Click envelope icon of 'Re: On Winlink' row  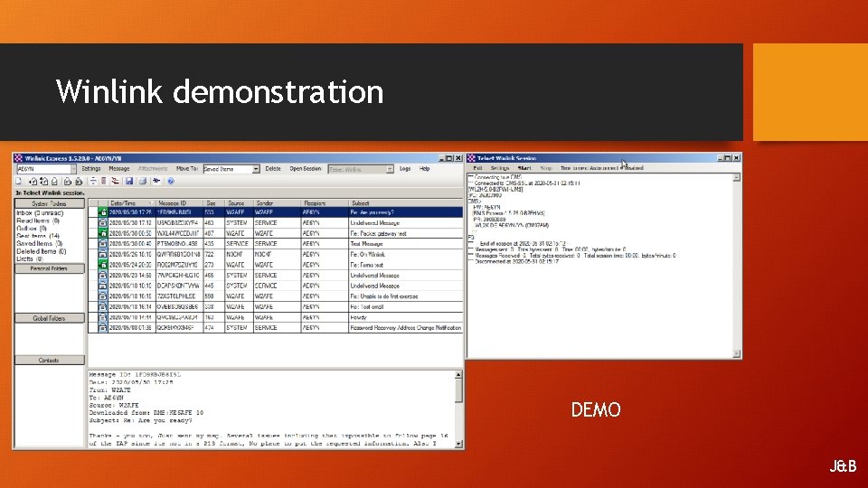[102, 254]
